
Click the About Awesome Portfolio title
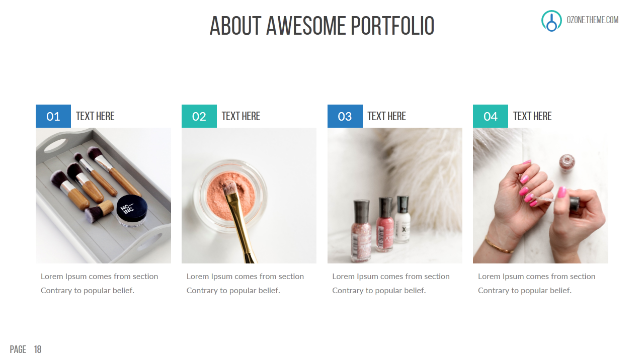pos(322,26)
